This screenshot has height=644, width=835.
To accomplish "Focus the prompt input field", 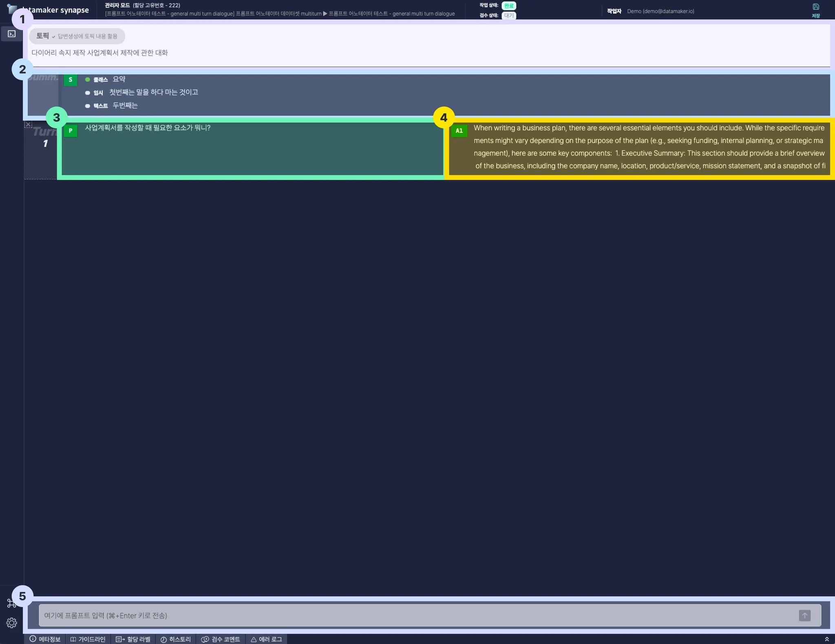I will pos(416,615).
